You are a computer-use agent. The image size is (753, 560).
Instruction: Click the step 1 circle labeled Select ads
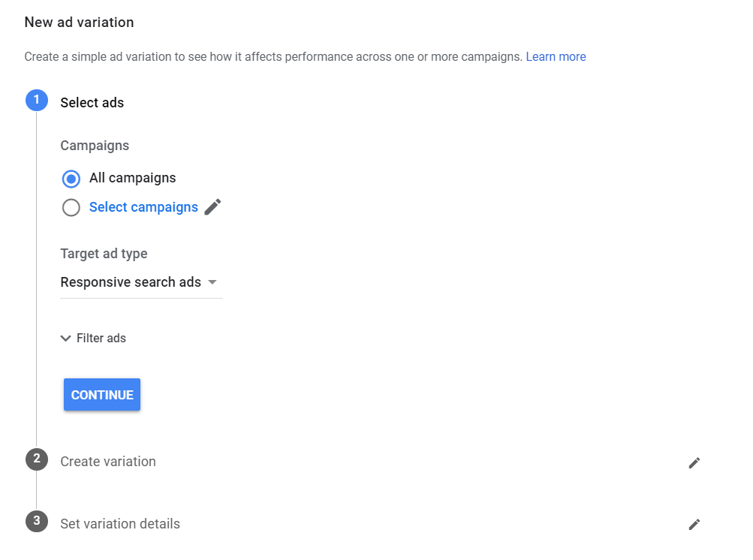pos(36,100)
